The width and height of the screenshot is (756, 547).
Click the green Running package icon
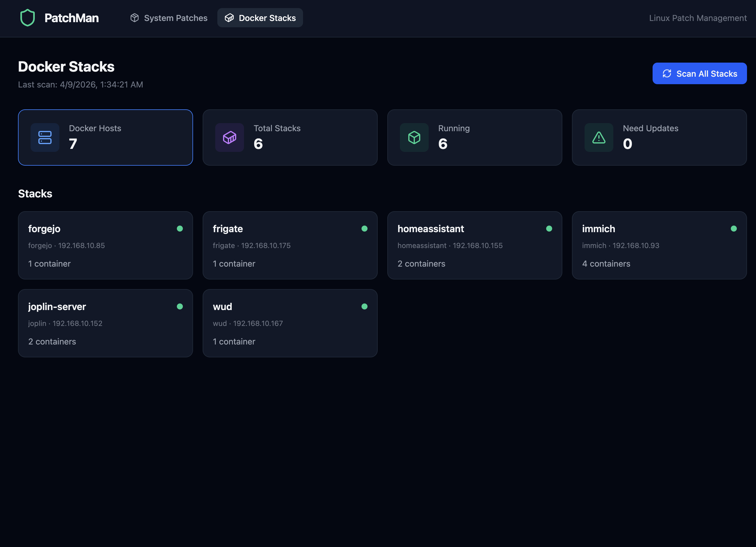(x=414, y=137)
